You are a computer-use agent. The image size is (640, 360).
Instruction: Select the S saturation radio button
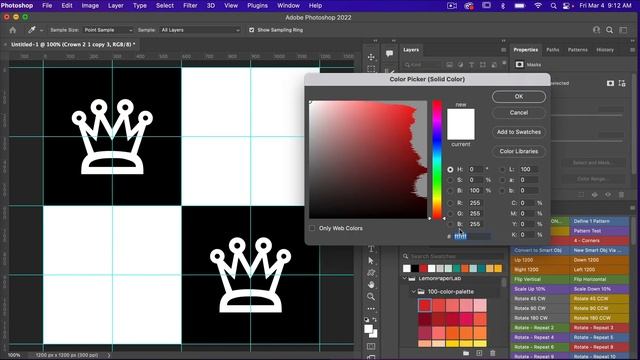[x=450, y=180]
